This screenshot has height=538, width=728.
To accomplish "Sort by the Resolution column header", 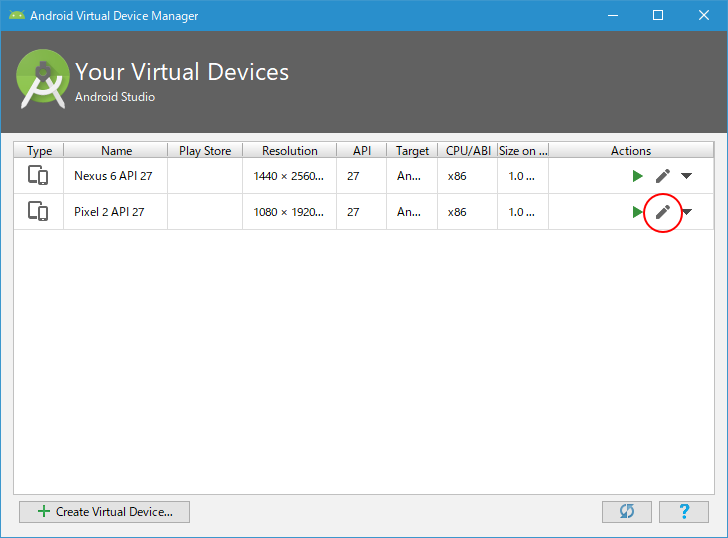I will 289,151.
